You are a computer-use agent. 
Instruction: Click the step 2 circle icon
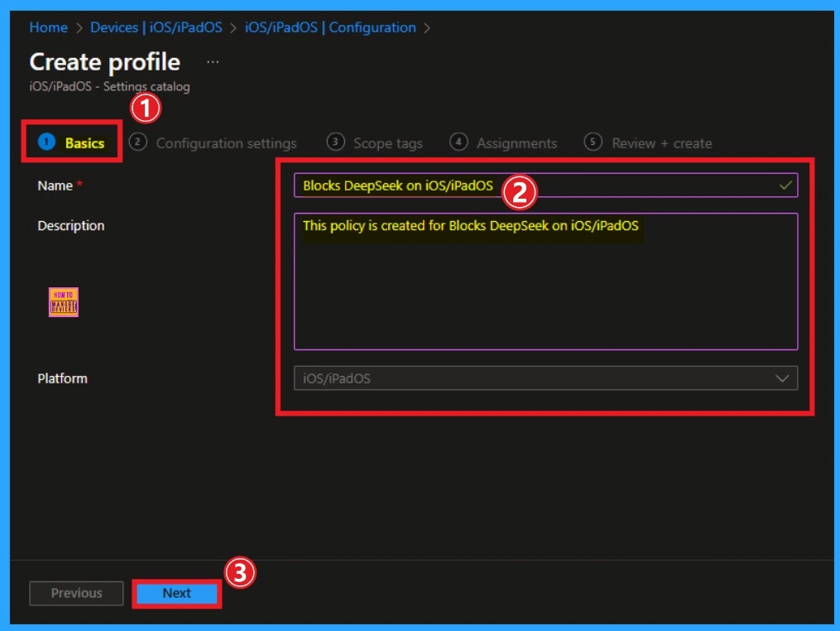tap(137, 142)
